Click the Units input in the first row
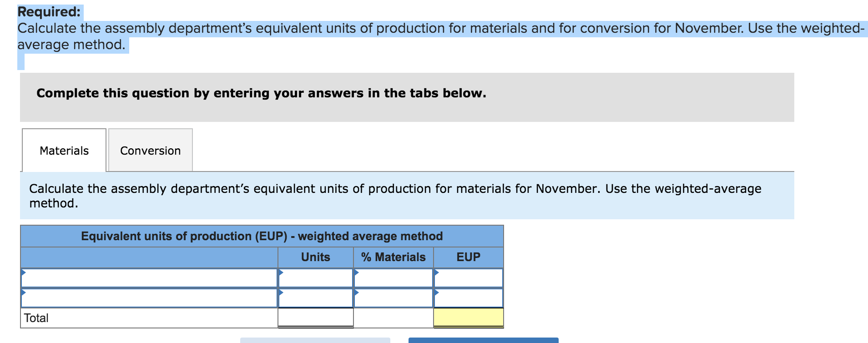The width and height of the screenshot is (868, 343). [x=316, y=277]
